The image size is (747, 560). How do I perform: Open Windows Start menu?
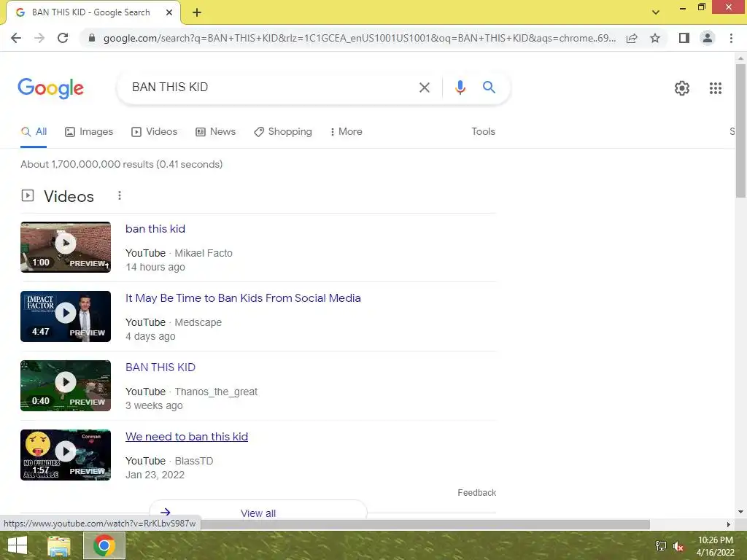18,545
